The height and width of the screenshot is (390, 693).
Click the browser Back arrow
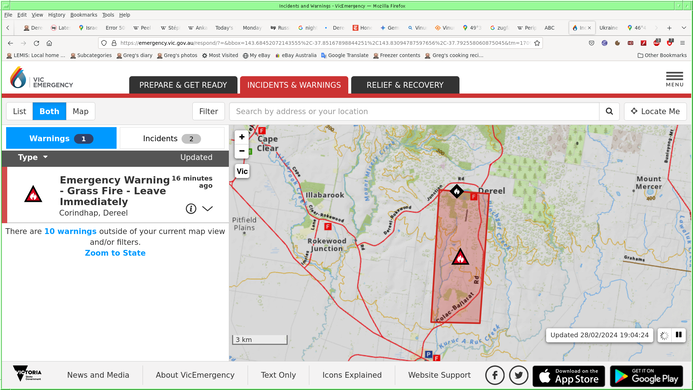tap(11, 43)
